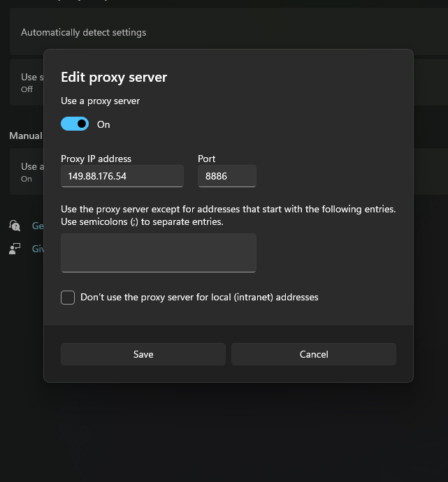
Task: Turn off the Use a proxy server switch
Action: tap(75, 124)
